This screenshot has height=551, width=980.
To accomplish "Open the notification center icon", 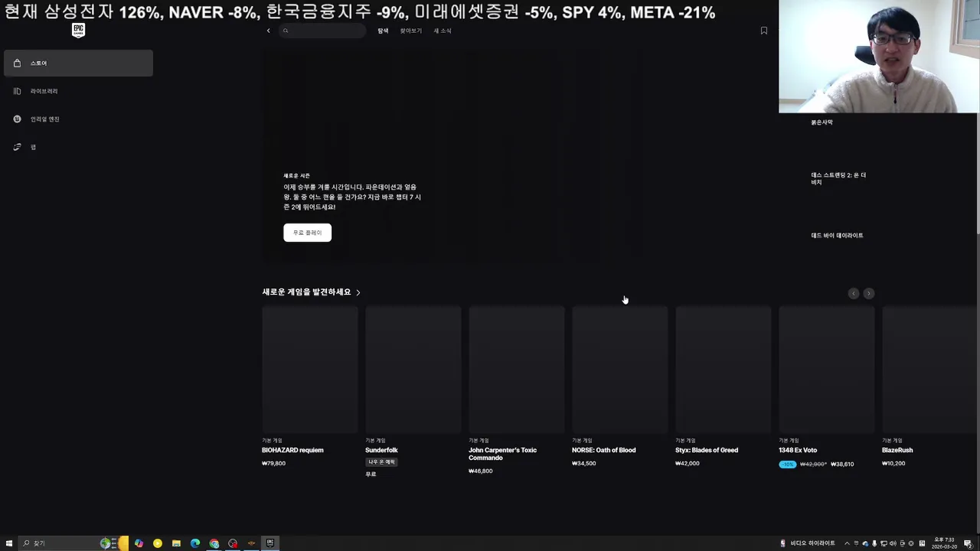I will coord(968,543).
